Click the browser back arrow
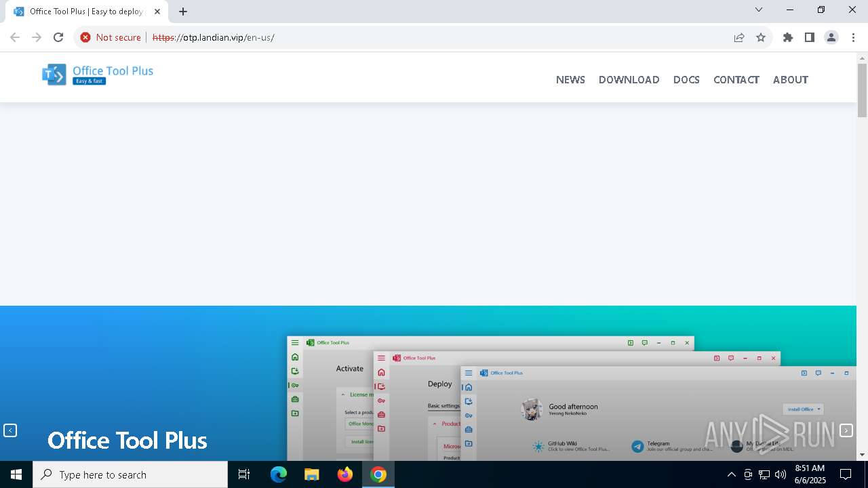The height and width of the screenshot is (488, 868). pos(15,37)
